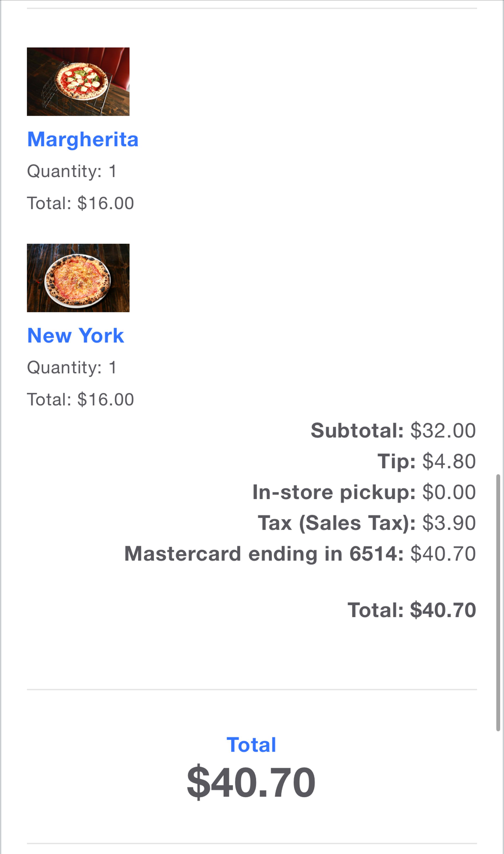Image resolution: width=504 pixels, height=854 pixels.
Task: Click the Mastercard ending in 6514 label
Action: 264,554
